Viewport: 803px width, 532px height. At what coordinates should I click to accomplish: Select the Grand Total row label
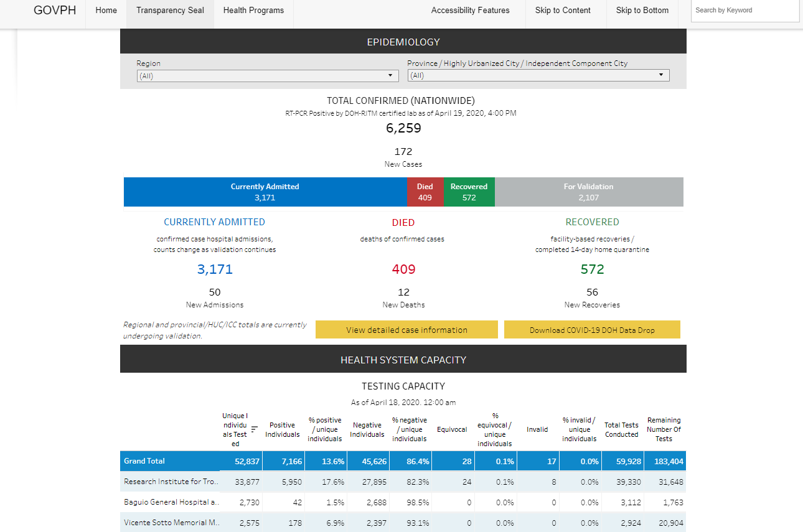pos(144,461)
